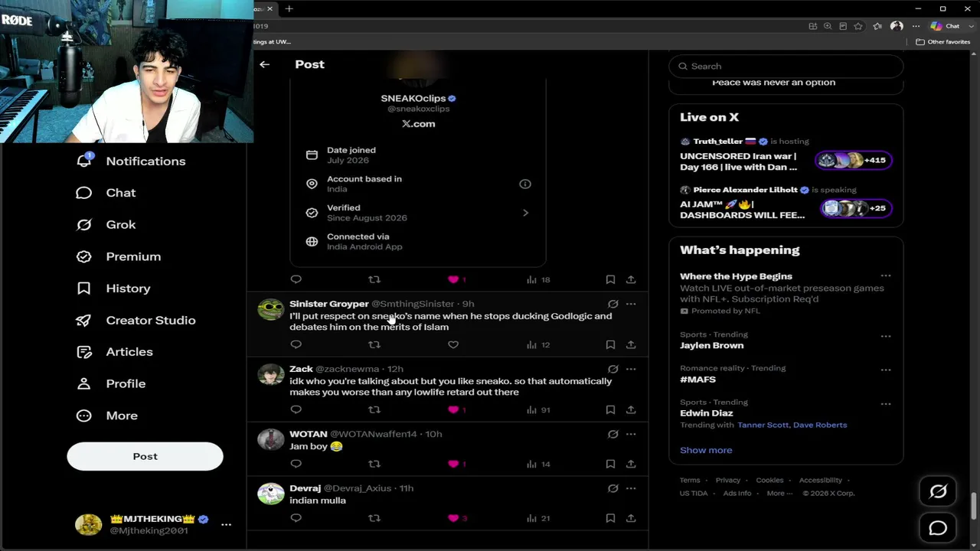Share Sinister Groyper's comment
The image size is (980, 551).
pyautogui.click(x=631, y=344)
